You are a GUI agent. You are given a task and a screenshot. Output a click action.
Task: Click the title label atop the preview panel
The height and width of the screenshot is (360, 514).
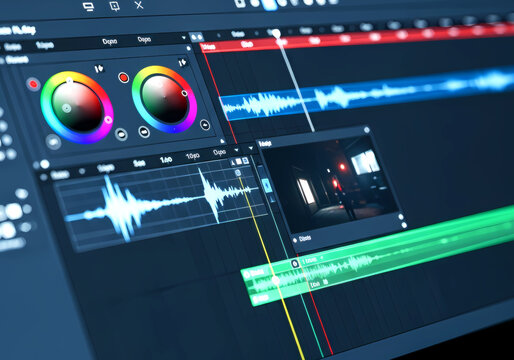(265, 144)
